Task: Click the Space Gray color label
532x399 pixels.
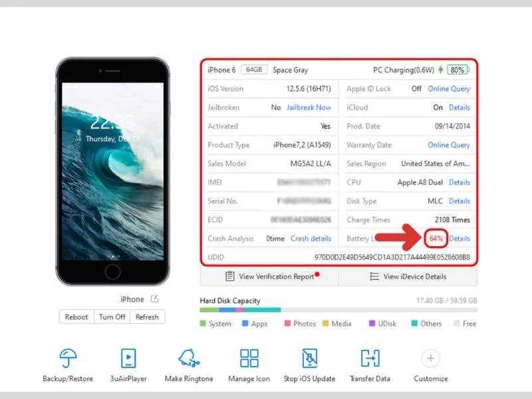Action: [291, 70]
